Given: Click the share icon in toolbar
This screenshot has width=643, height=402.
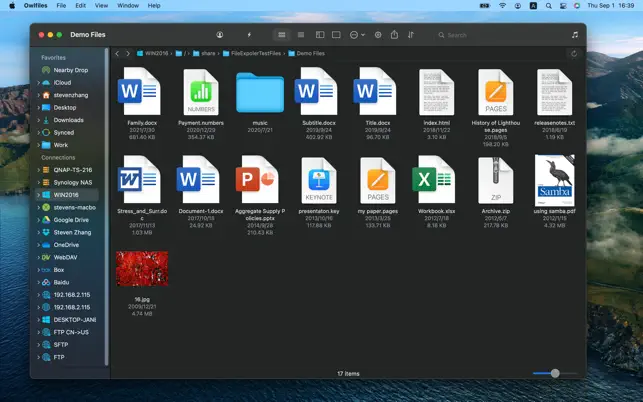Looking at the screenshot, I should (x=394, y=34).
